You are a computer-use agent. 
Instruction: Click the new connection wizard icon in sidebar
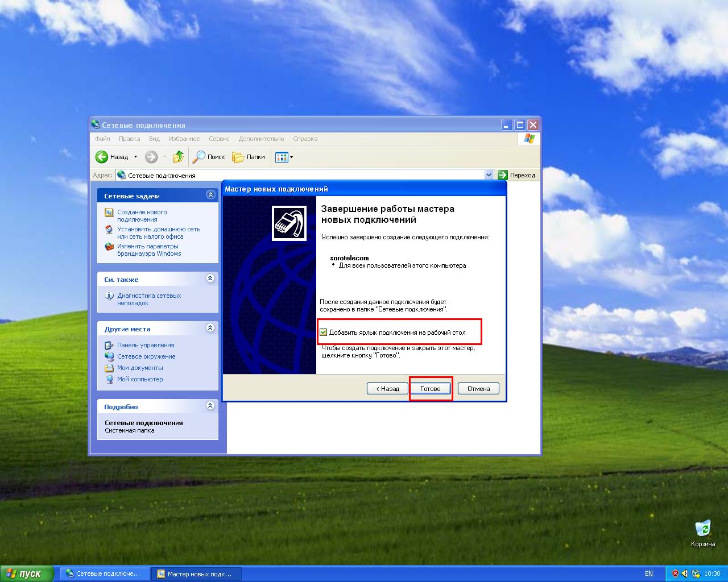point(109,213)
